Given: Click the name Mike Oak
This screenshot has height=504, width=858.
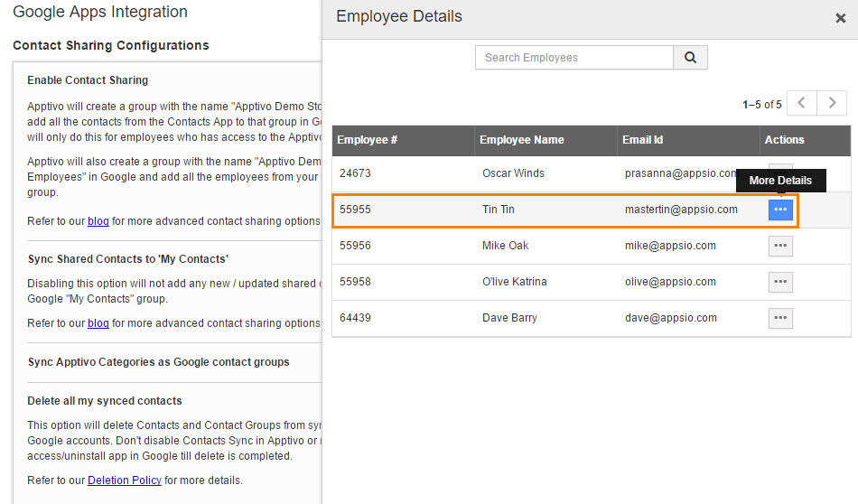Looking at the screenshot, I should [x=505, y=246].
